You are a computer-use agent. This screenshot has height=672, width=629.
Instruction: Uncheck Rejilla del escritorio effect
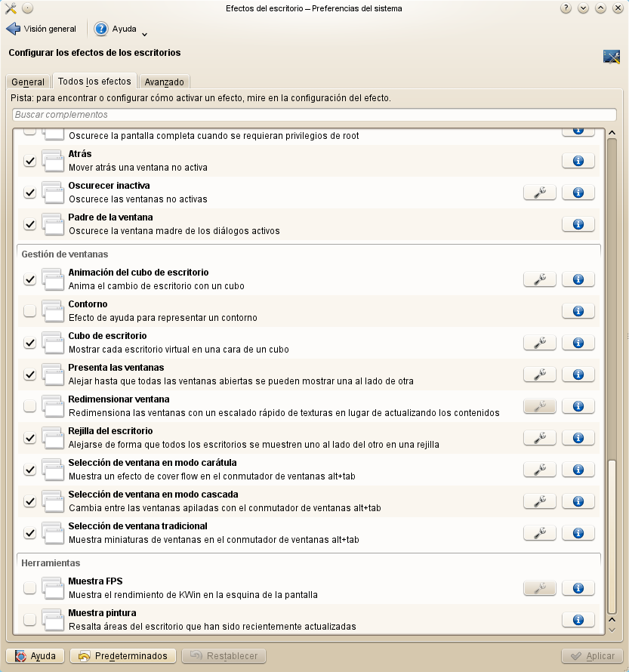(x=29, y=438)
